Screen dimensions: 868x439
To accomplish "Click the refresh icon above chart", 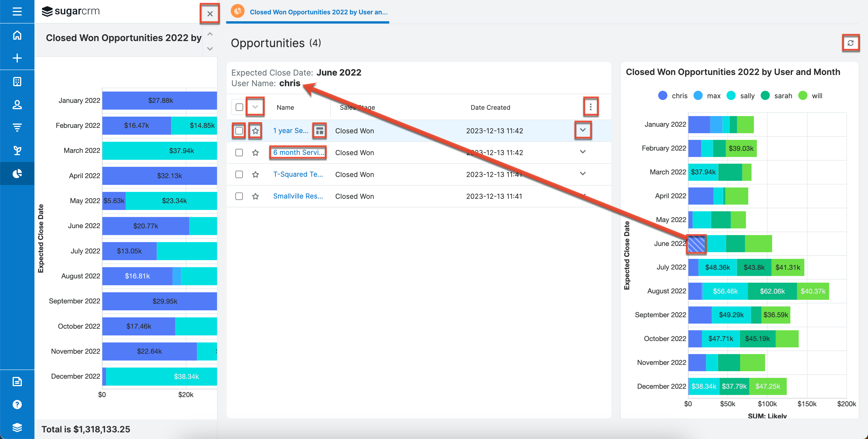I will [850, 43].
